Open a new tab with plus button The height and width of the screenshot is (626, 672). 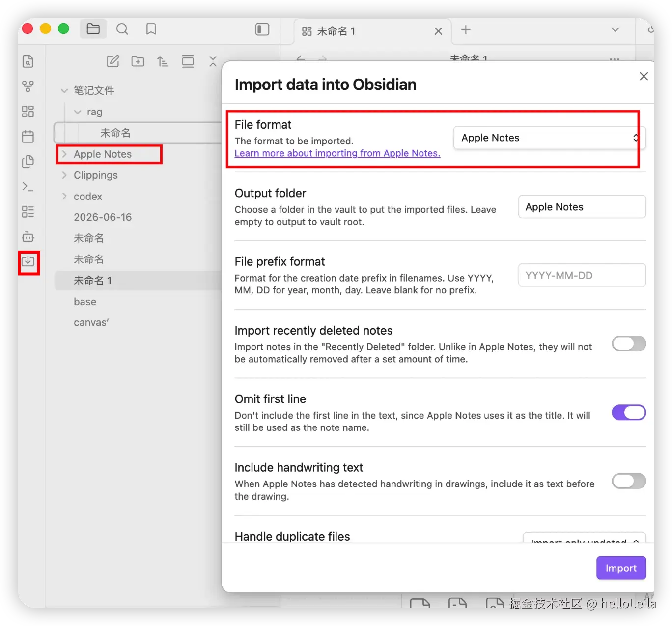(466, 30)
